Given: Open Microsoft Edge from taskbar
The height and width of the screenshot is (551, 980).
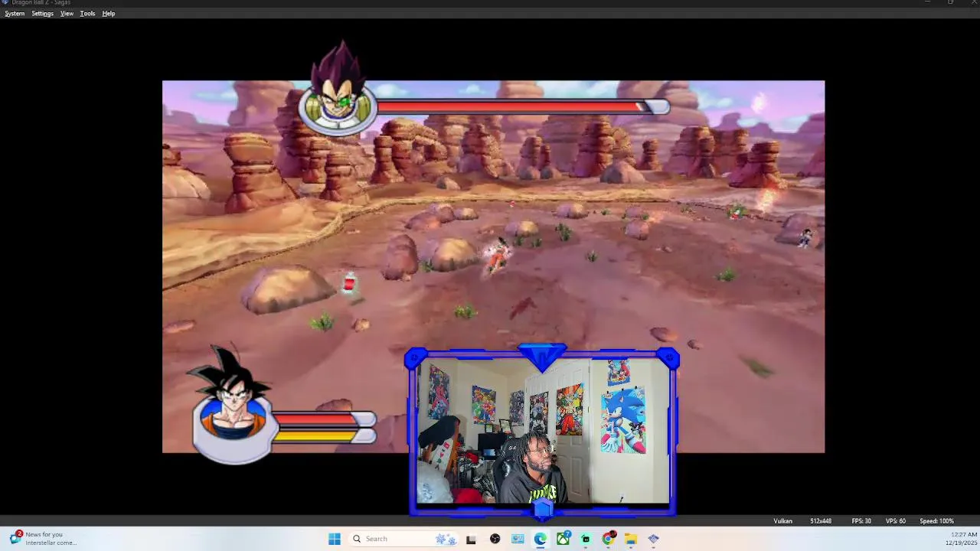Looking at the screenshot, I should tap(541, 539).
